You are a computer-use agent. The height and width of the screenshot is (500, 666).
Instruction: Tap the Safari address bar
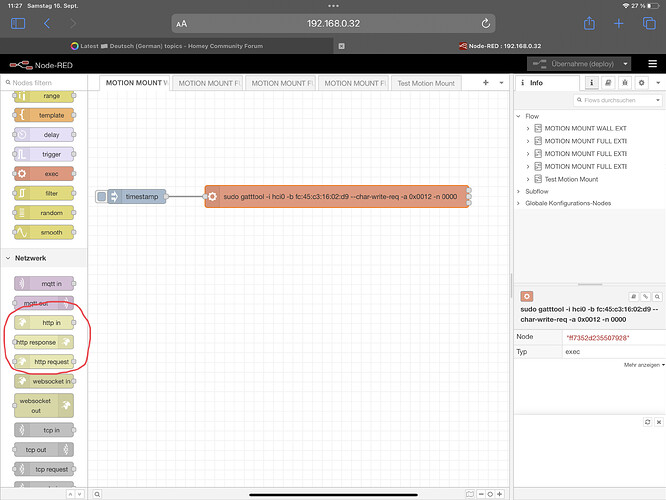tap(333, 23)
